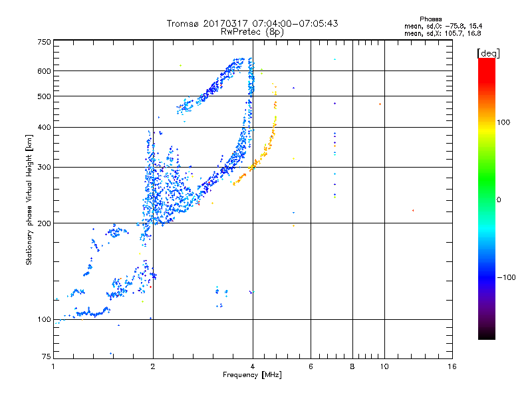The height and width of the screenshot is (399, 532).
Task: Click 'Stationary phase Virtual Height [km]' axis label
Action: pos(29,199)
